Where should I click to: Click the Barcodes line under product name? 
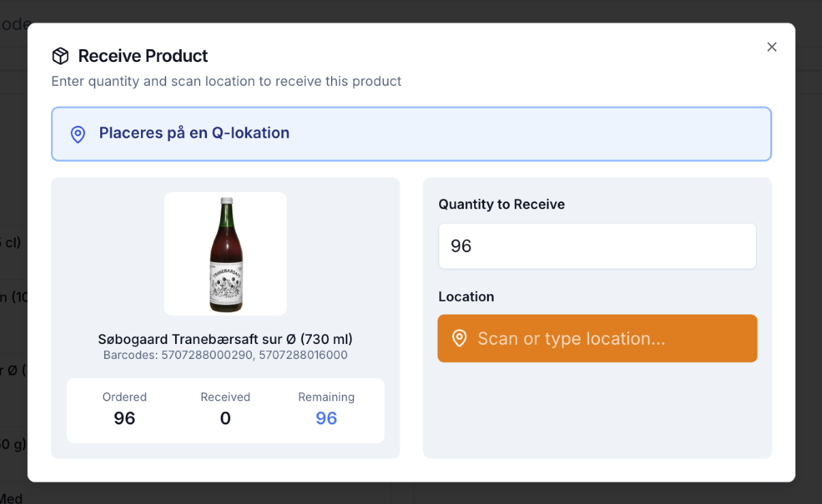pos(225,355)
